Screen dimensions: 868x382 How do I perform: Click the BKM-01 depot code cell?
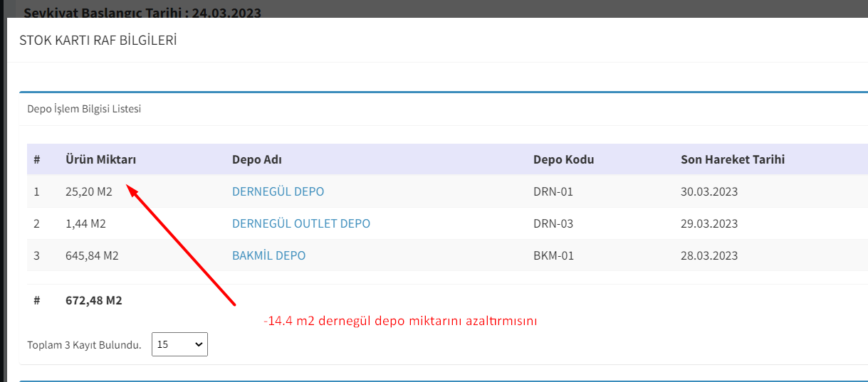pyautogui.click(x=553, y=255)
